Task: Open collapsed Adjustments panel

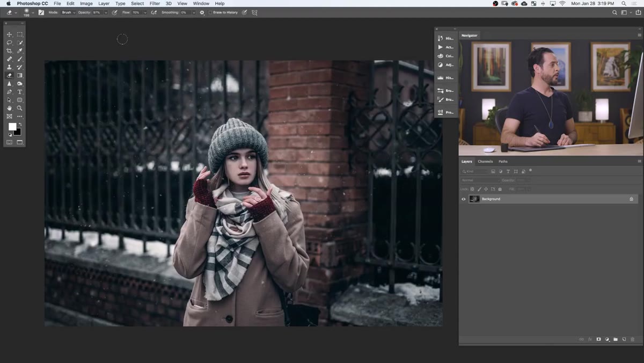Action: pos(445,65)
